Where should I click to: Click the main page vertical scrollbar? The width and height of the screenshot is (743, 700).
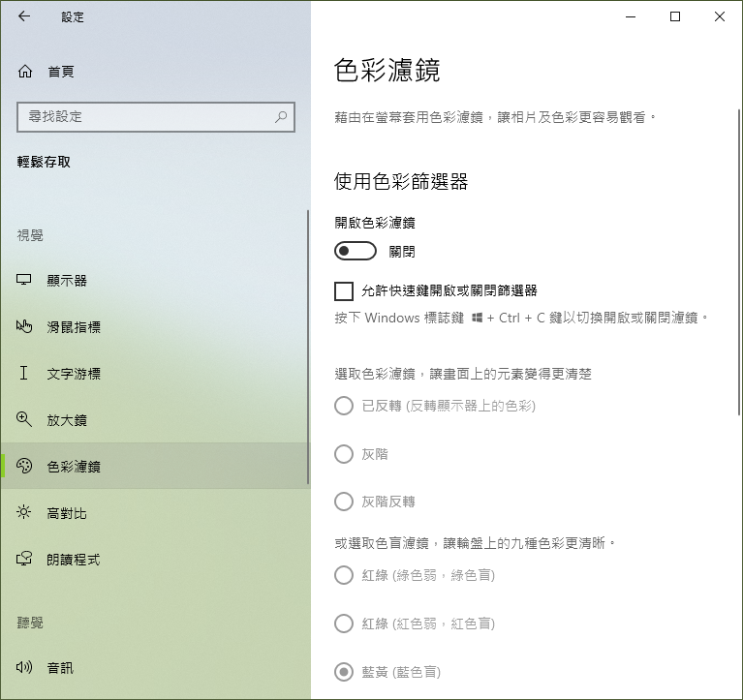(740, 262)
